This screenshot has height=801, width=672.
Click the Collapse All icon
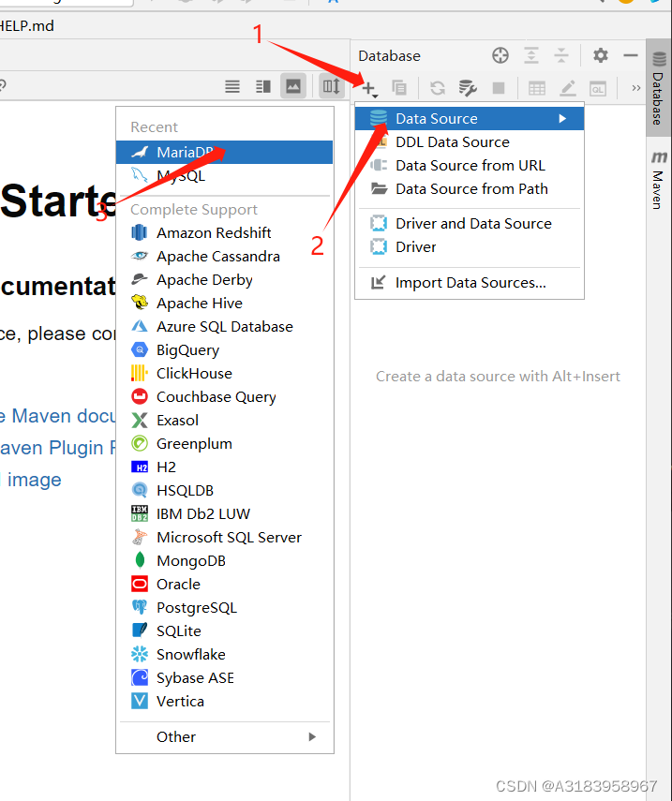[561, 55]
